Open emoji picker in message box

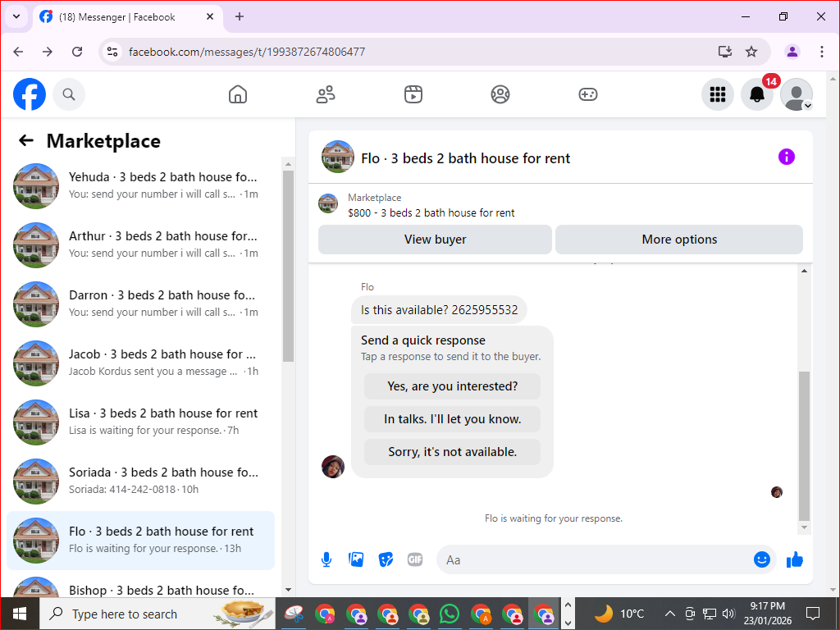[762, 559]
